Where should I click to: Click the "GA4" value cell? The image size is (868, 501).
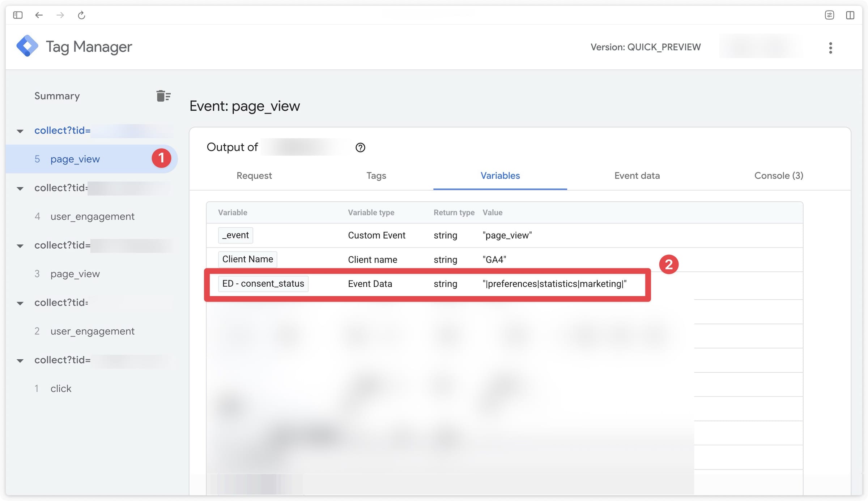[494, 260]
